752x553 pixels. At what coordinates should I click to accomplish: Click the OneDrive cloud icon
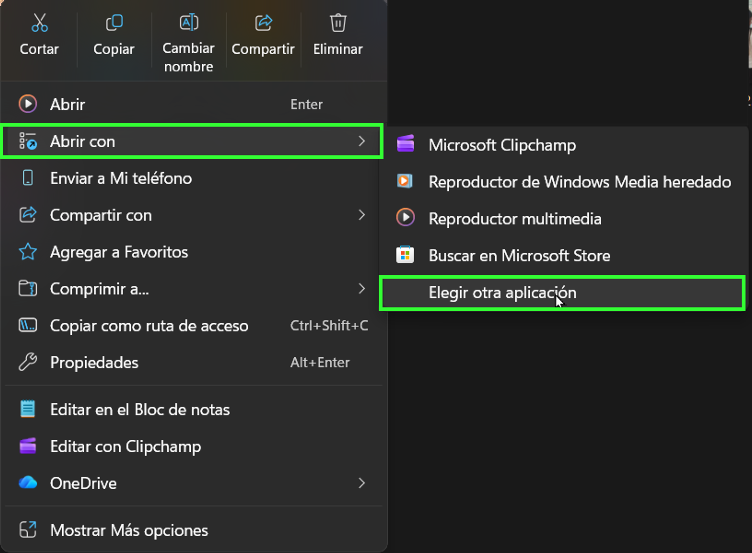click(x=28, y=482)
